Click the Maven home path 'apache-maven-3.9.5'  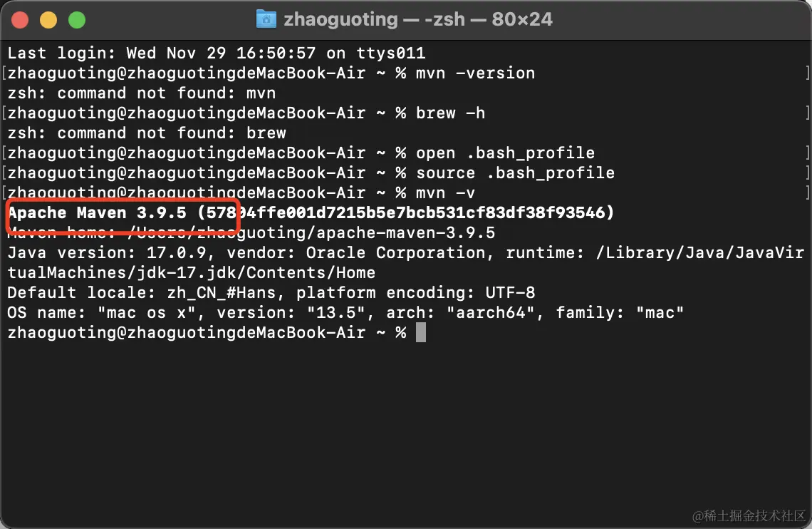click(x=405, y=233)
